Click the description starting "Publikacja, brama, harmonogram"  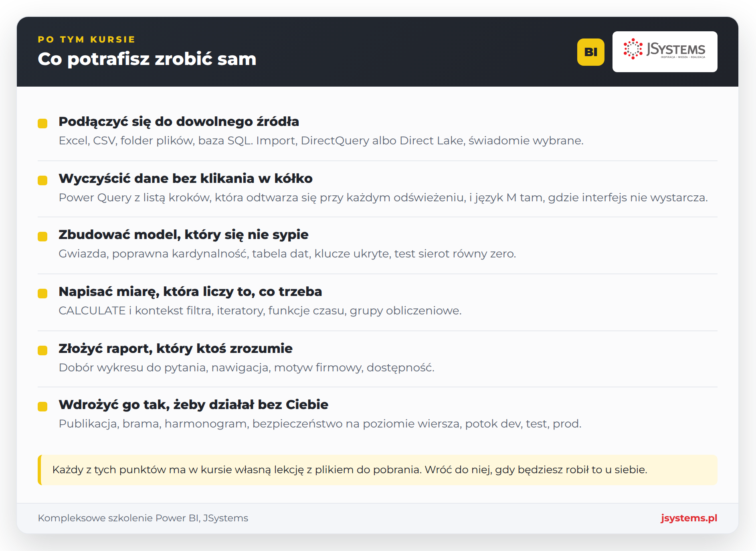tap(320, 423)
